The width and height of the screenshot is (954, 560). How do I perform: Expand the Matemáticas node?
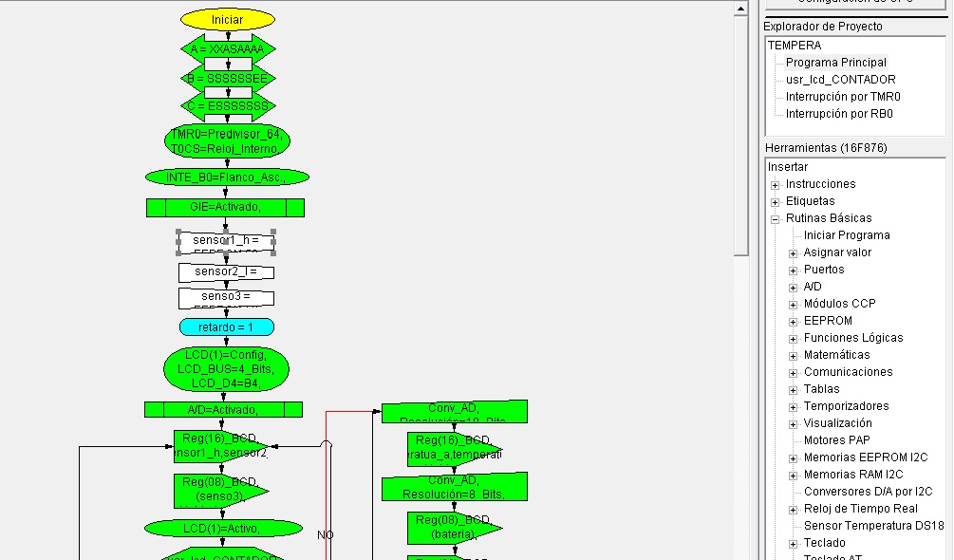[794, 356]
